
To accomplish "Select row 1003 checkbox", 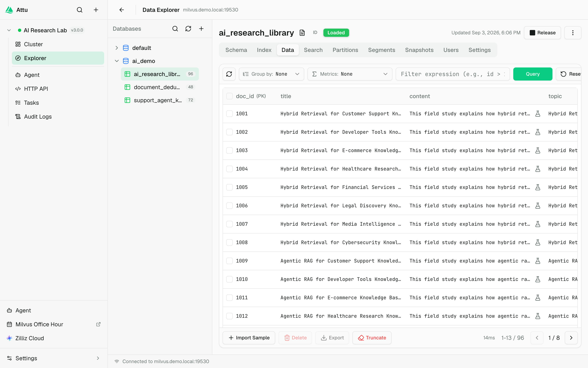I will 229,150.
